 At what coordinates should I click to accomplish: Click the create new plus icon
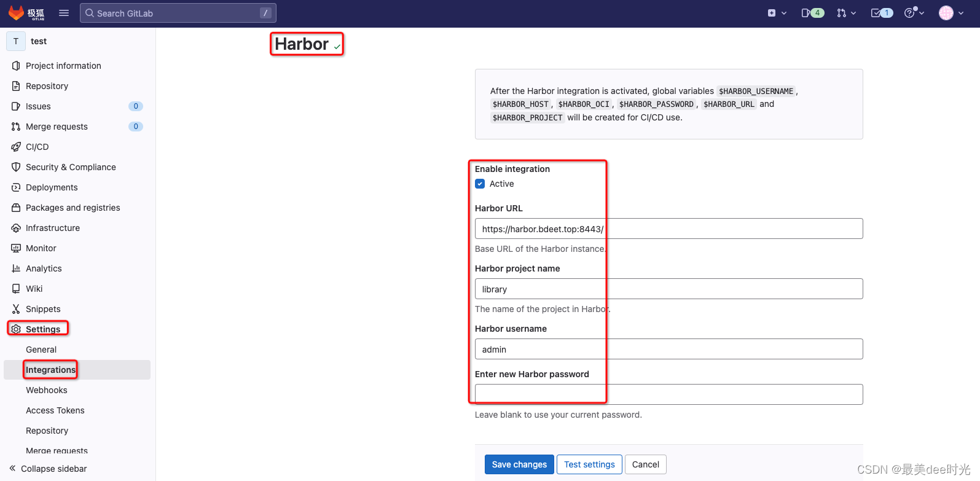pyautogui.click(x=772, y=13)
